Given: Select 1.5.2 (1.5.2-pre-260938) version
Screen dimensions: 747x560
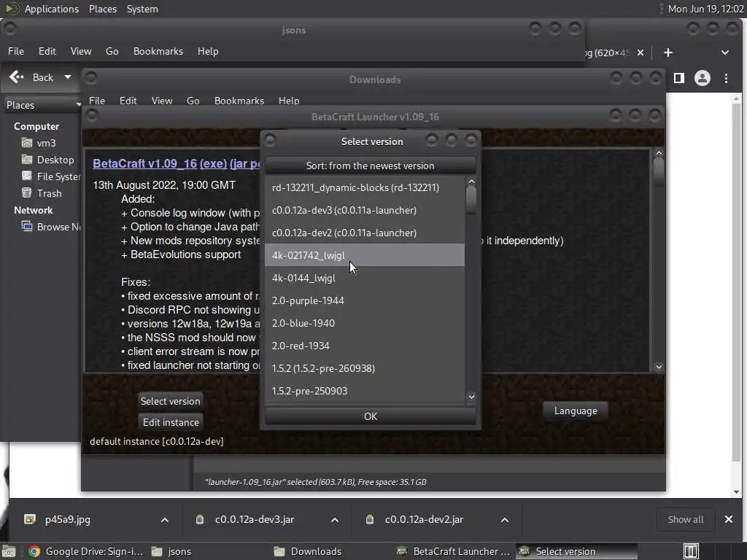Looking at the screenshot, I should pyautogui.click(x=365, y=368).
